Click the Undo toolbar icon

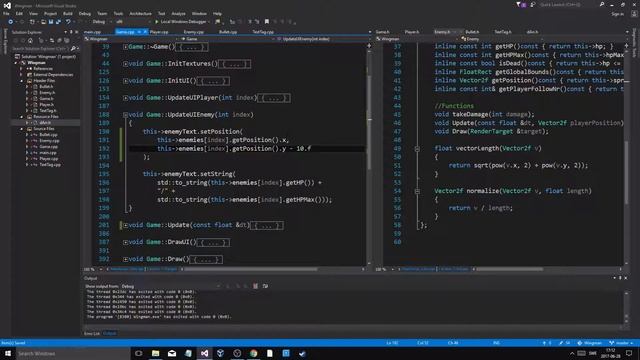68,22
